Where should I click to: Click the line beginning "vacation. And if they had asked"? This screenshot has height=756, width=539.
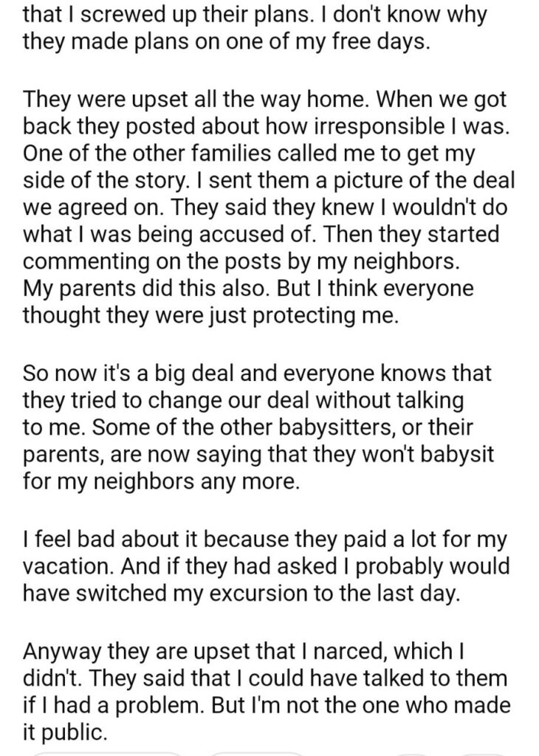(264, 566)
